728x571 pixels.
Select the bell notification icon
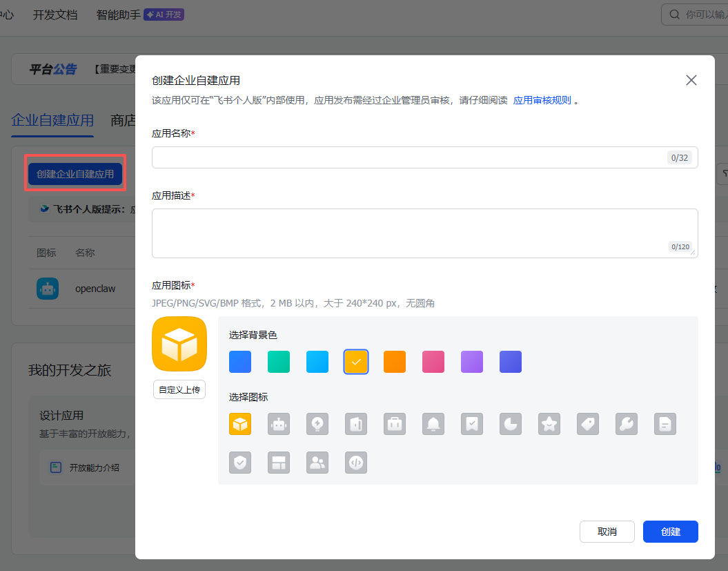point(433,424)
